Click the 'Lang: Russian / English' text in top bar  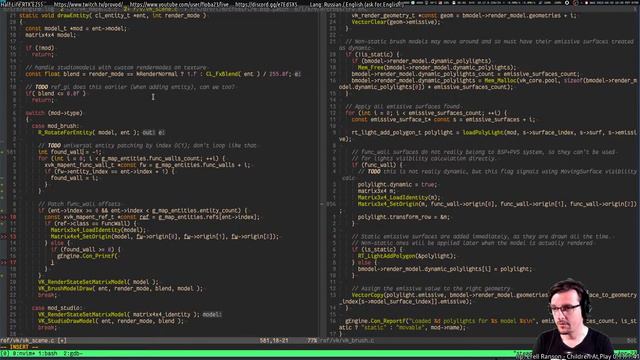coord(357,4)
